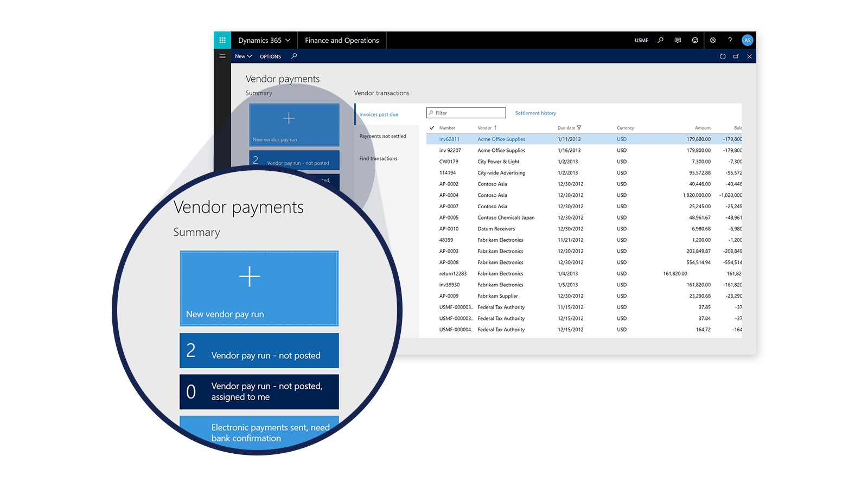This screenshot has height=488, width=868.
Task: Sort by the Number column header
Action: pos(448,128)
